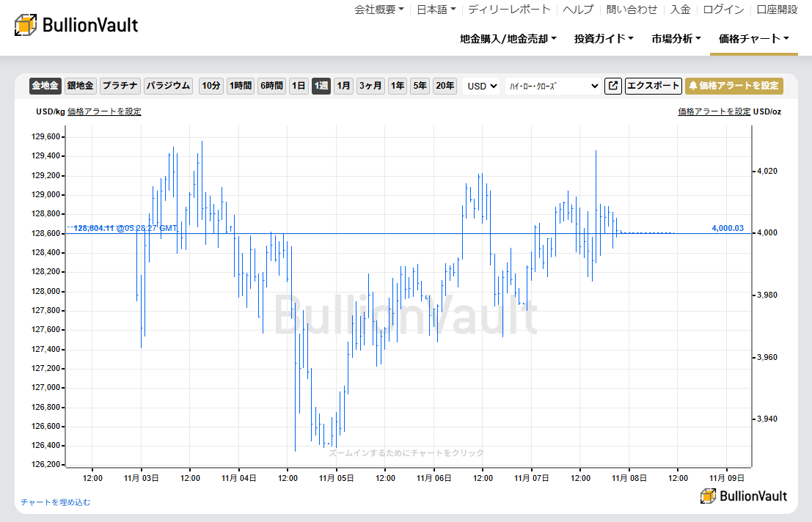
Task: Expand the 日本語 language menu
Action: point(434,10)
